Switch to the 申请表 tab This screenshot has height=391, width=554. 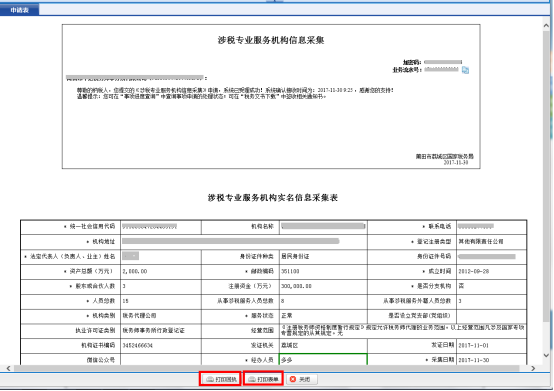(19, 10)
